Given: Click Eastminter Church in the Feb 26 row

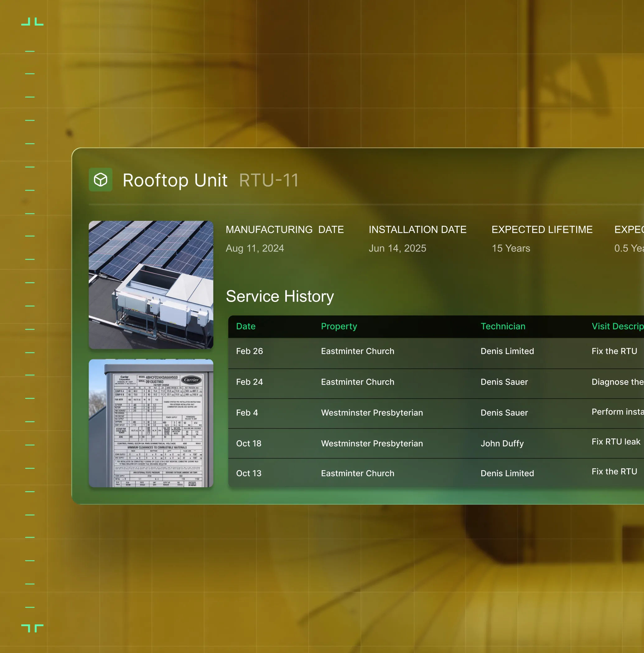Looking at the screenshot, I should [x=357, y=351].
